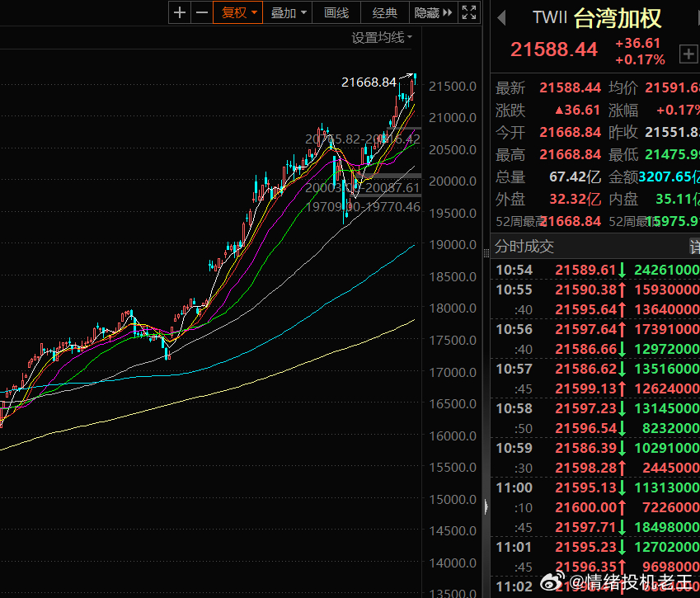Select the 10:57 trade at 21586.62

(x=595, y=369)
